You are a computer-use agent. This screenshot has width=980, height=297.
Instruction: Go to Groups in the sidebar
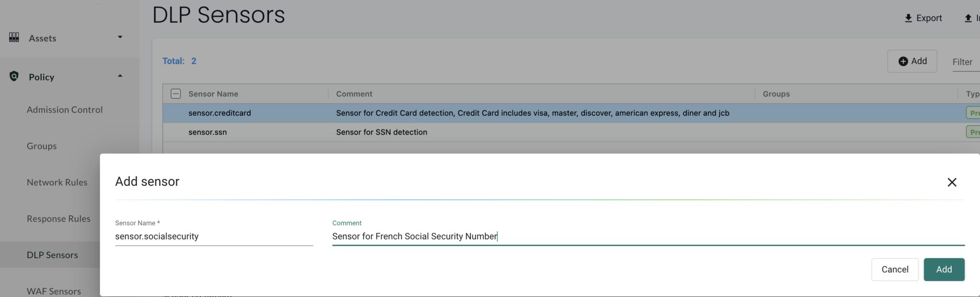(x=42, y=146)
